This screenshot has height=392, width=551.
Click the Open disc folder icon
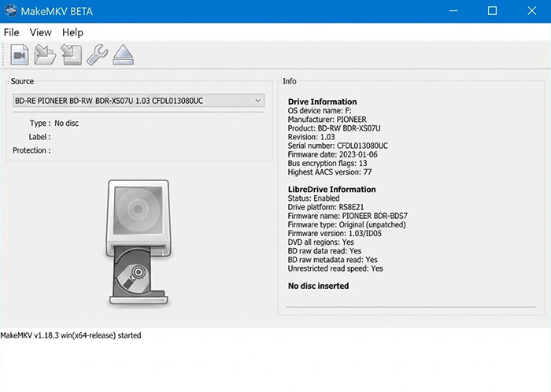click(45, 54)
